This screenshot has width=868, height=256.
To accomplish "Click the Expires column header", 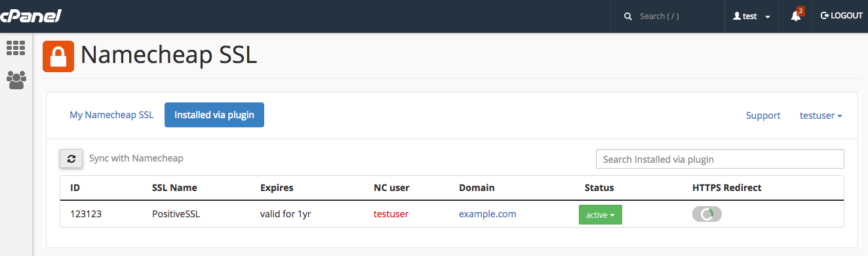I will coord(277,188).
